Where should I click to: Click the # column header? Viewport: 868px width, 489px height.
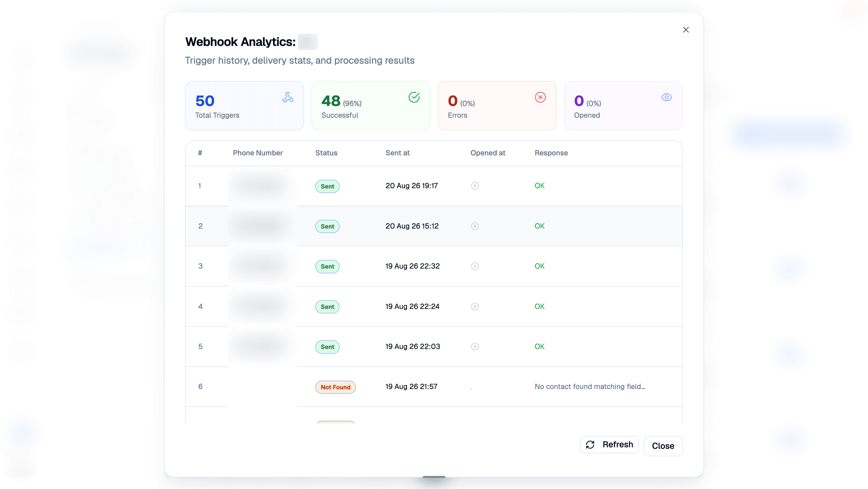pos(200,153)
